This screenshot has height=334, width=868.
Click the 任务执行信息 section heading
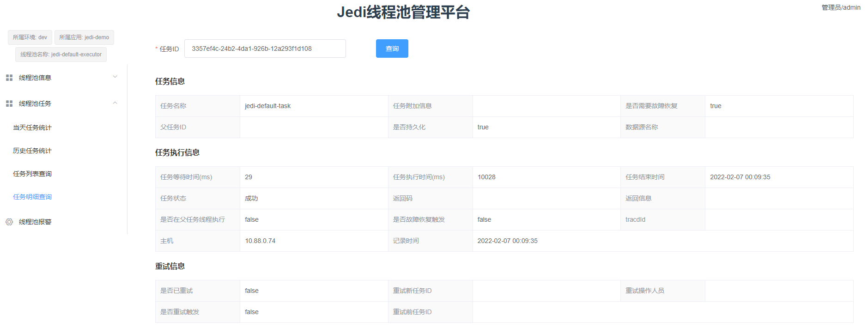coord(177,152)
